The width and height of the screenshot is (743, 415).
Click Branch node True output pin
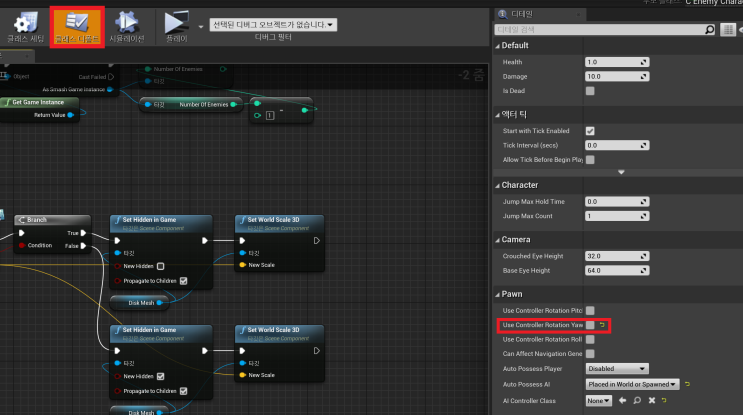83,233
